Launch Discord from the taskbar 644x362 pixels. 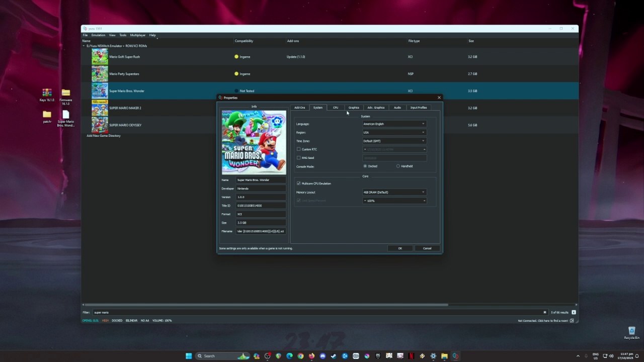coord(323,356)
